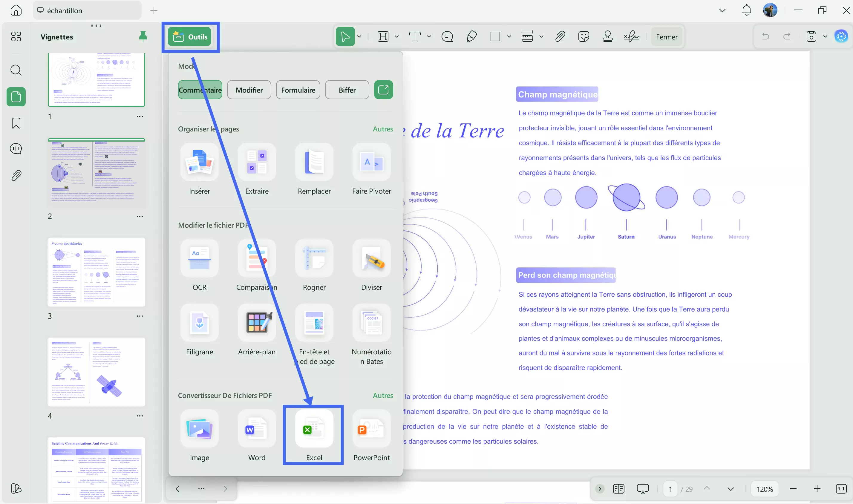
Task: Select the add text tool
Action: (x=415, y=36)
